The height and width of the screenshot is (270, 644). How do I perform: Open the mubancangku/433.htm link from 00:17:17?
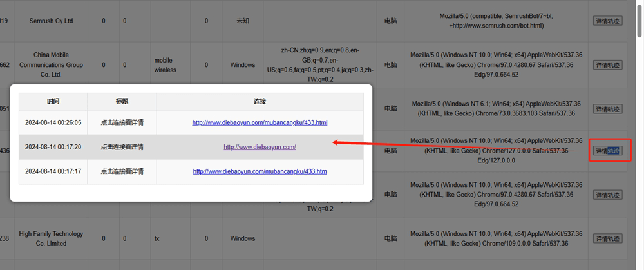coord(260,171)
